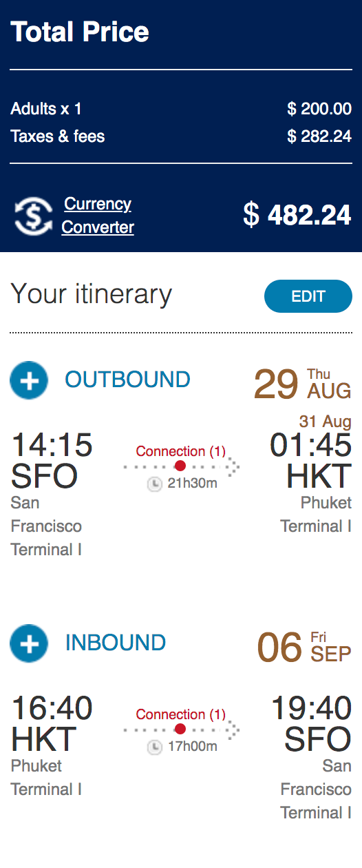This screenshot has height=868, width=362.
Task: Open the Currency Converter link
Action: click(x=98, y=216)
